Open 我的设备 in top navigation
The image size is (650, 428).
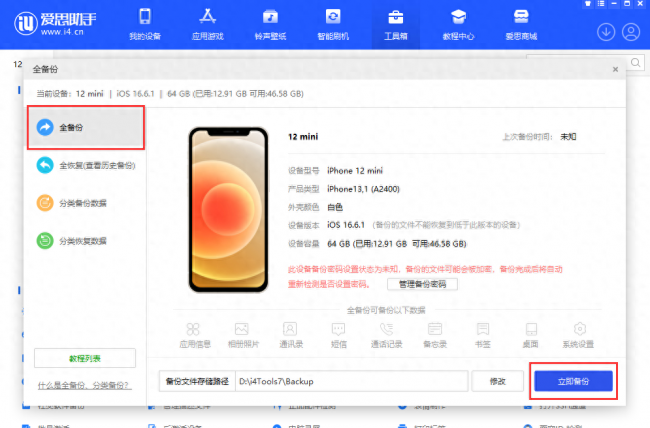[x=145, y=24]
